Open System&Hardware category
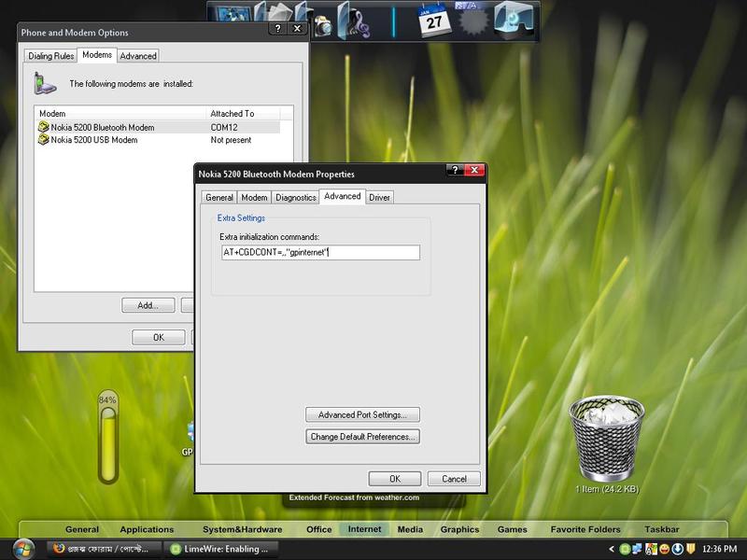This screenshot has width=747, height=560. pos(242,529)
